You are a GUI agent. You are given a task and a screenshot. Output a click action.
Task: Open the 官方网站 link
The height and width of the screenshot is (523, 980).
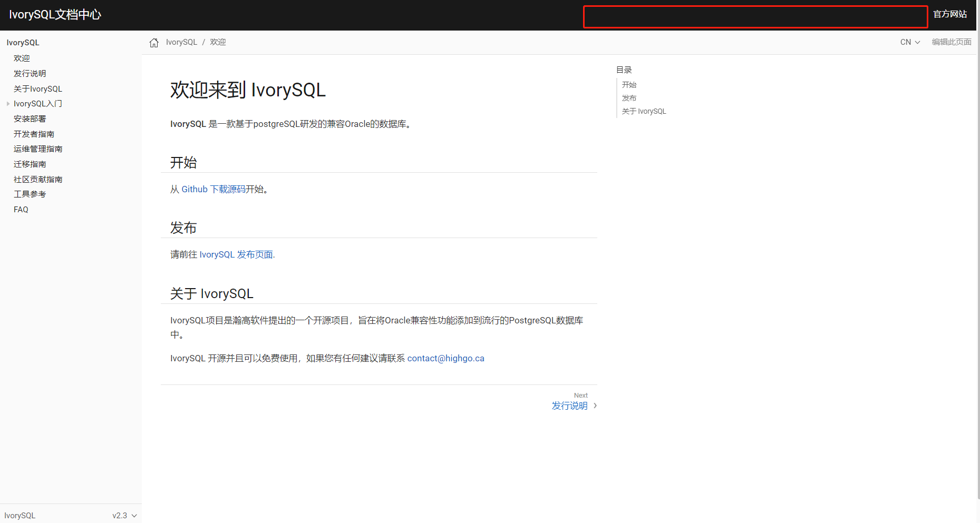[950, 14]
